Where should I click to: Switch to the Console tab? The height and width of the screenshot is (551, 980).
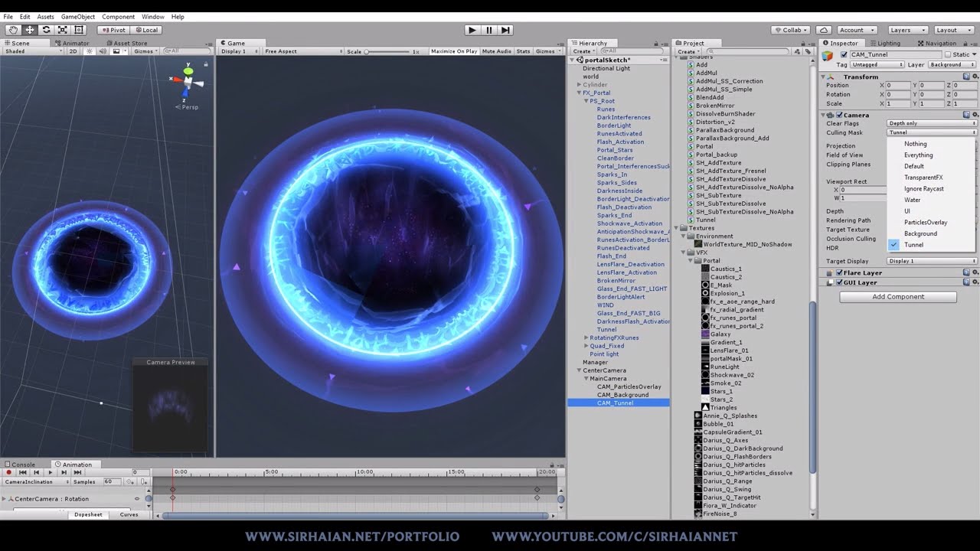pyautogui.click(x=20, y=464)
